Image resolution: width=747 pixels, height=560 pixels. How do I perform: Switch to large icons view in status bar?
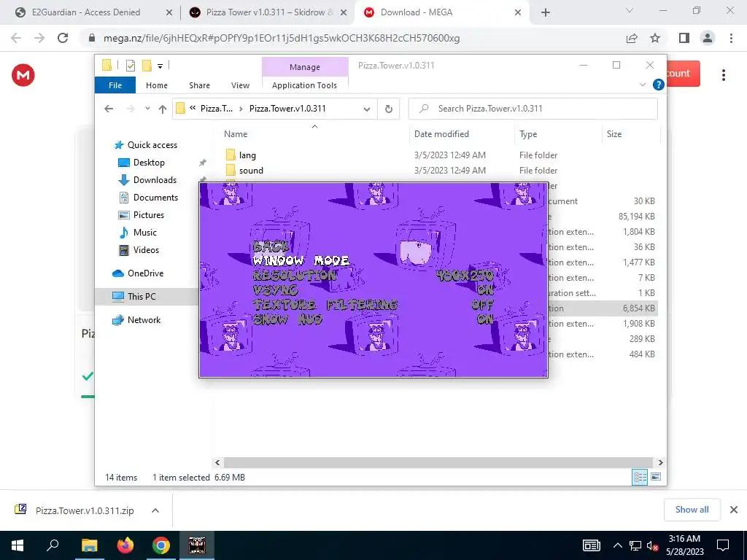656,477
